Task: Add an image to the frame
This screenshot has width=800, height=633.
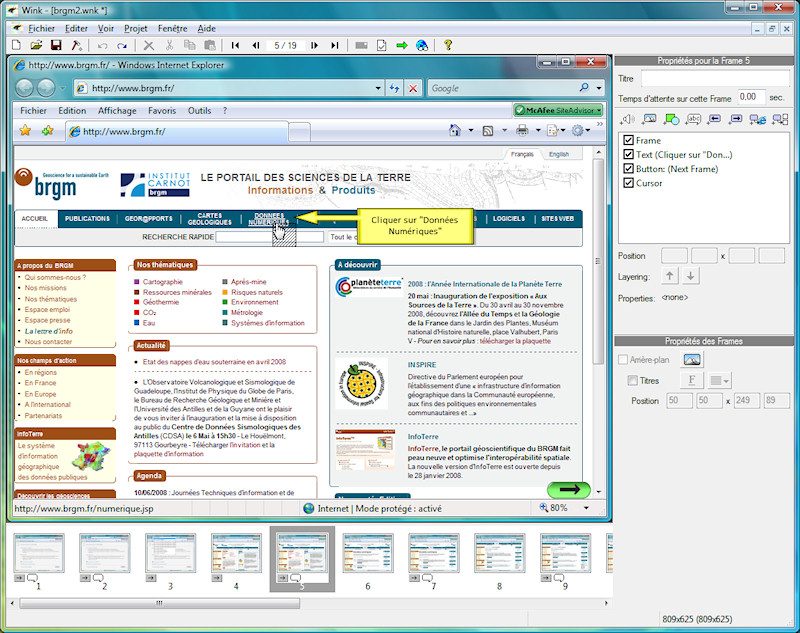Action: click(x=649, y=119)
